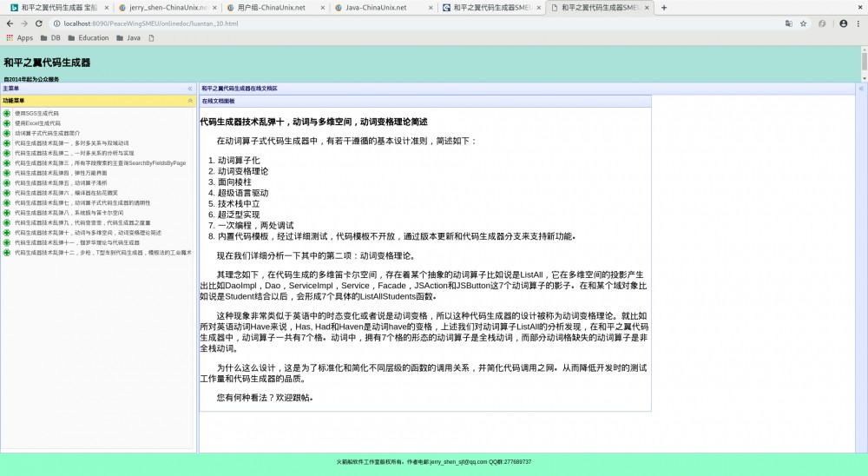This screenshot has height=476, width=868.
Task: Click green icon for 乱弹十二 item
Action: (x=7, y=253)
